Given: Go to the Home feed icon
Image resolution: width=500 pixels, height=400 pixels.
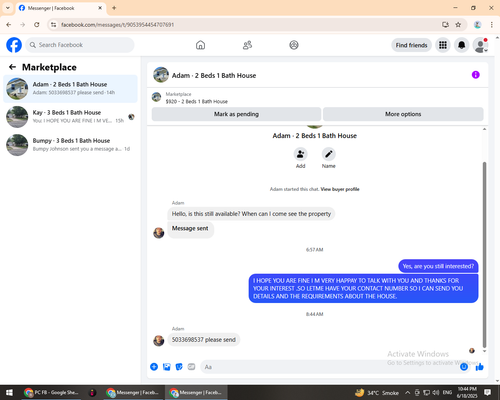Looking at the screenshot, I should [200, 45].
